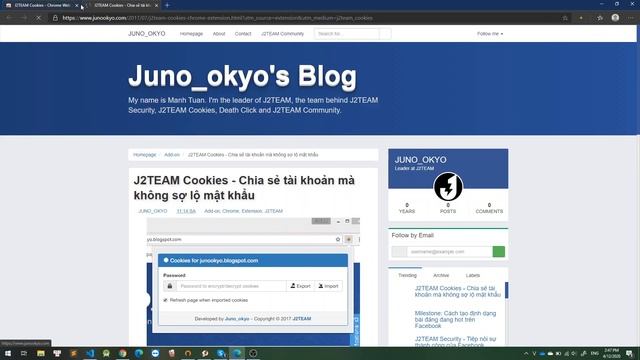Select the J2TEAM Cookies blog post tab
Image resolution: width=640 pixels, height=360 pixels.
point(122,5)
